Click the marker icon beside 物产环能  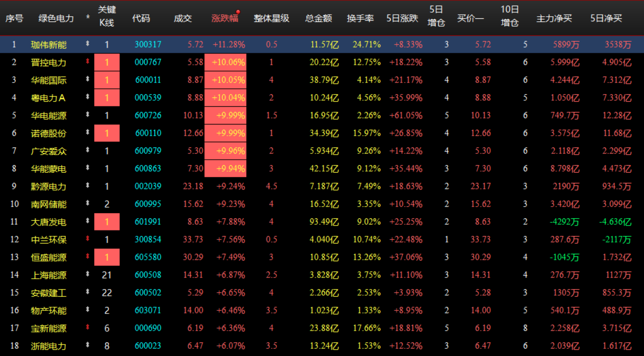point(88,310)
